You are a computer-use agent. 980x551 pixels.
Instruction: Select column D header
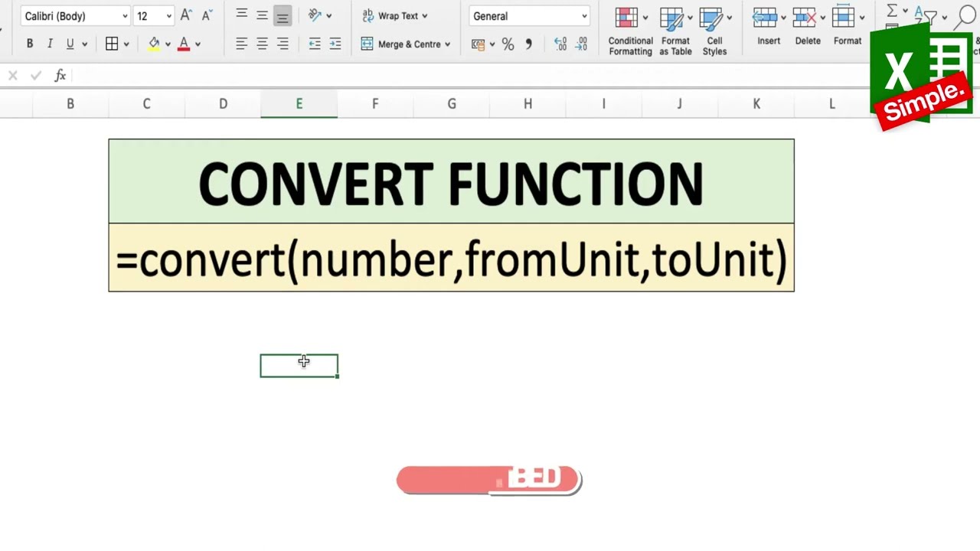pos(223,104)
